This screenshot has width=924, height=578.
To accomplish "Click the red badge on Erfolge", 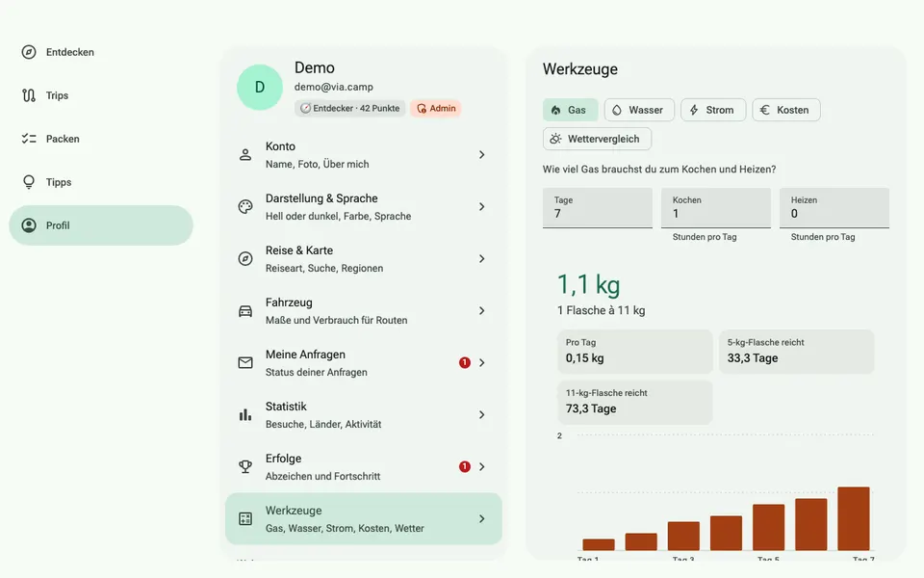I will [464, 466].
